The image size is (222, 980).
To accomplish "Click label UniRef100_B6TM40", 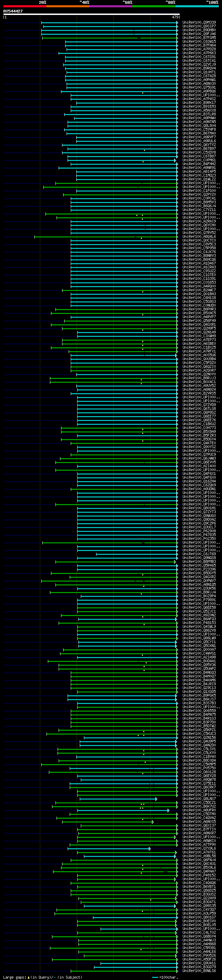I will coord(199,133).
